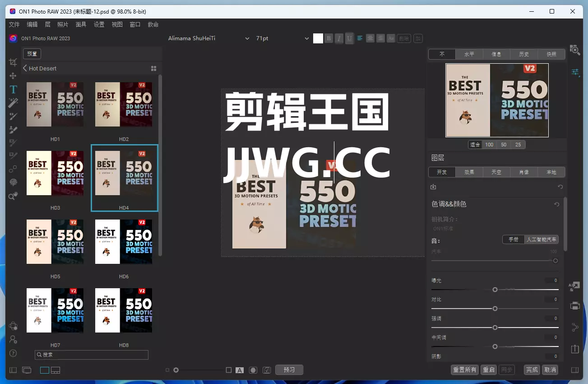
Task: Select the Refine mask tool
Action: [x=13, y=143]
